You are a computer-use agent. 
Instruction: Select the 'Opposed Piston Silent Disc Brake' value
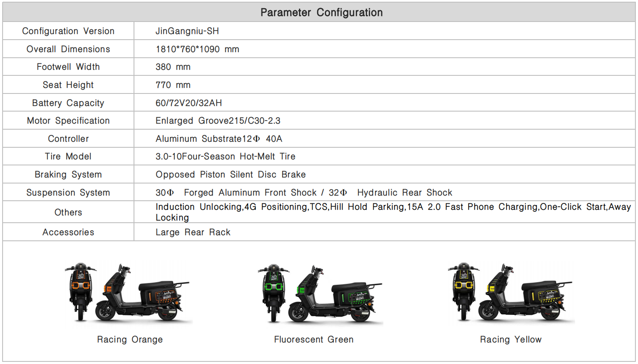pos(230,174)
